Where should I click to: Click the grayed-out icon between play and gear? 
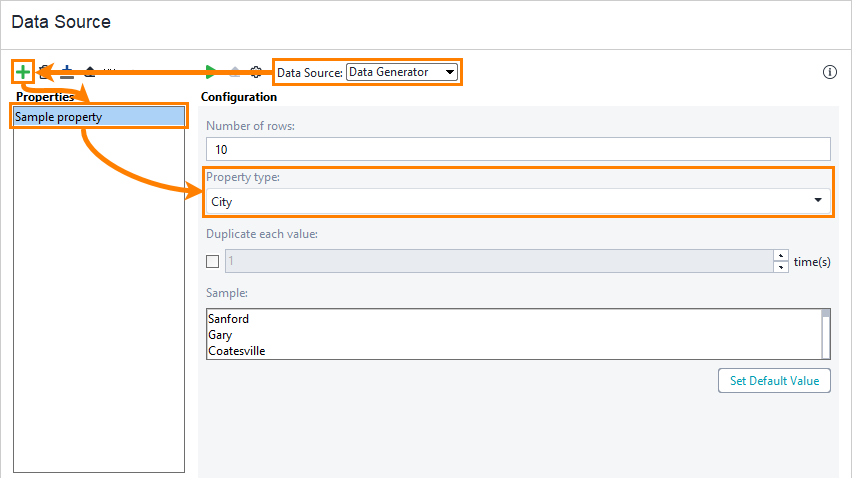coord(234,72)
